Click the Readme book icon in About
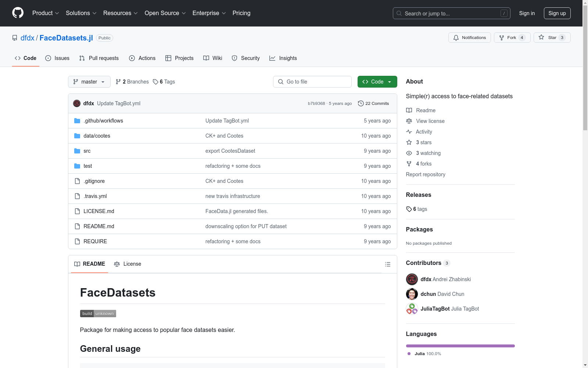Viewport: 588px width, 368px height. pyautogui.click(x=409, y=110)
